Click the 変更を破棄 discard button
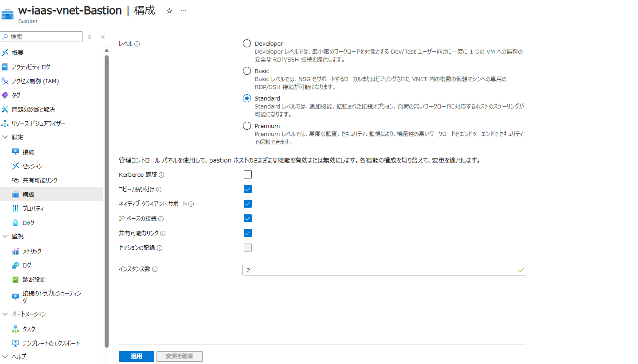 coord(180,356)
